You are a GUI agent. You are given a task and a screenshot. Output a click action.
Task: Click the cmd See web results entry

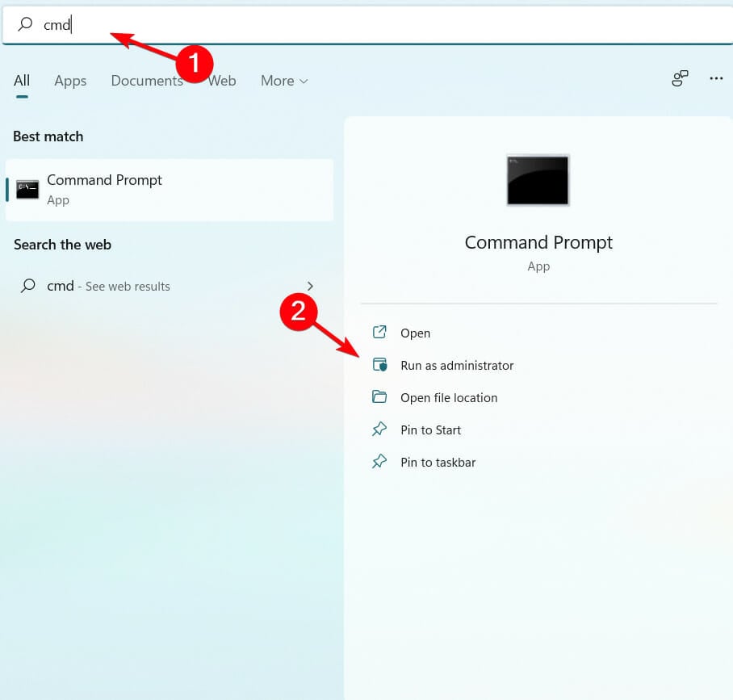click(x=170, y=286)
